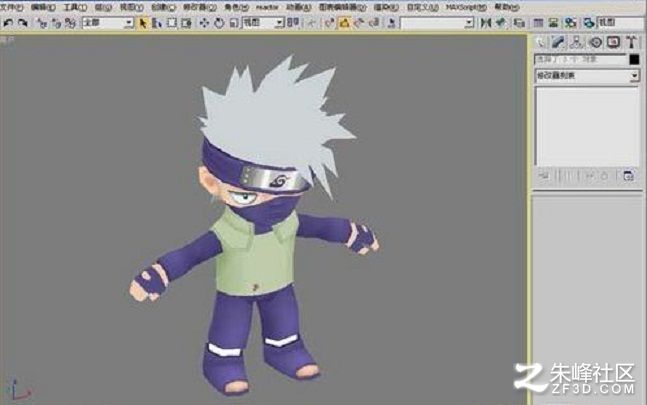Click Configure Modifier Sets icon
Viewport: 647px width, 405px height.
coord(628,176)
